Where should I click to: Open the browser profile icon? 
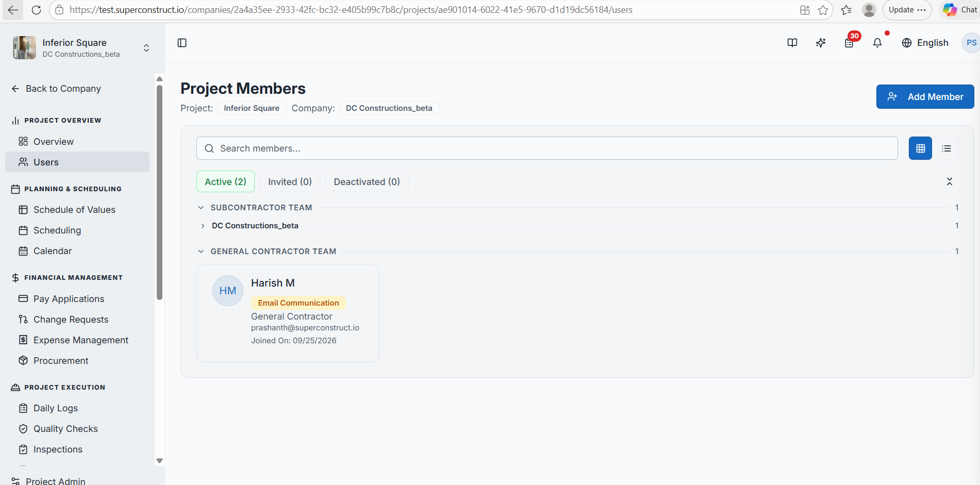click(x=869, y=10)
